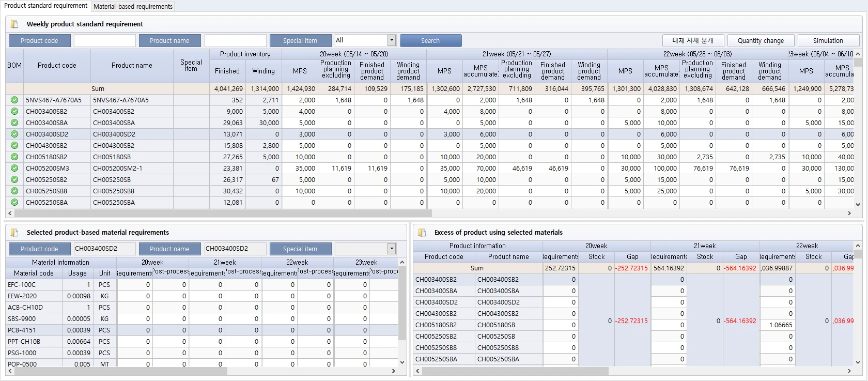Click the 대체 자재 분개 button
The width and height of the screenshot is (868, 381).
pos(692,41)
